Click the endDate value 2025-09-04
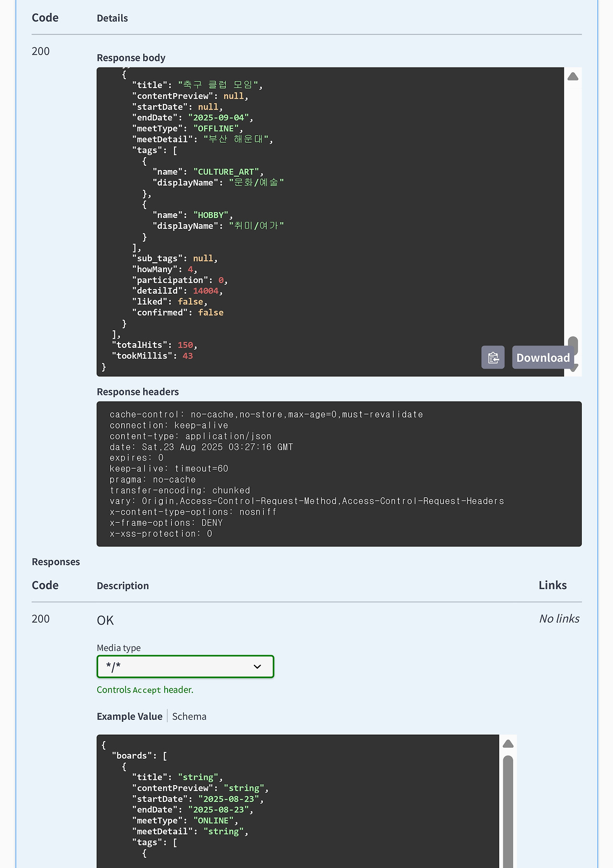613x868 pixels. click(218, 117)
